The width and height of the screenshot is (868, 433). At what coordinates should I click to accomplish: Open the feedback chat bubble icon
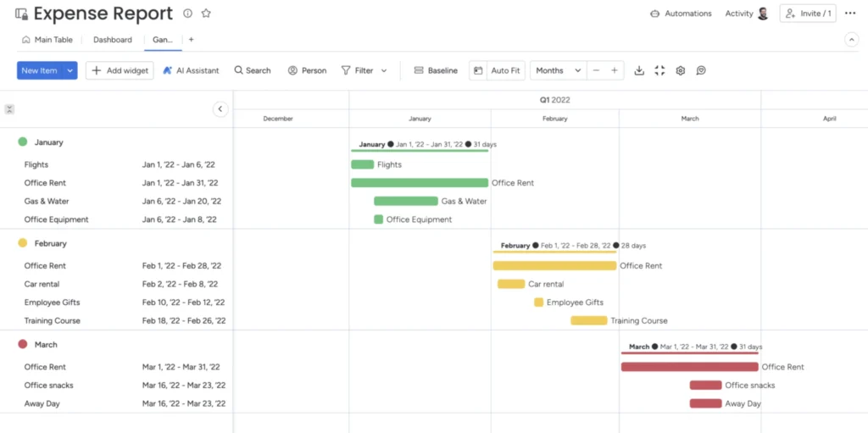pyautogui.click(x=701, y=70)
